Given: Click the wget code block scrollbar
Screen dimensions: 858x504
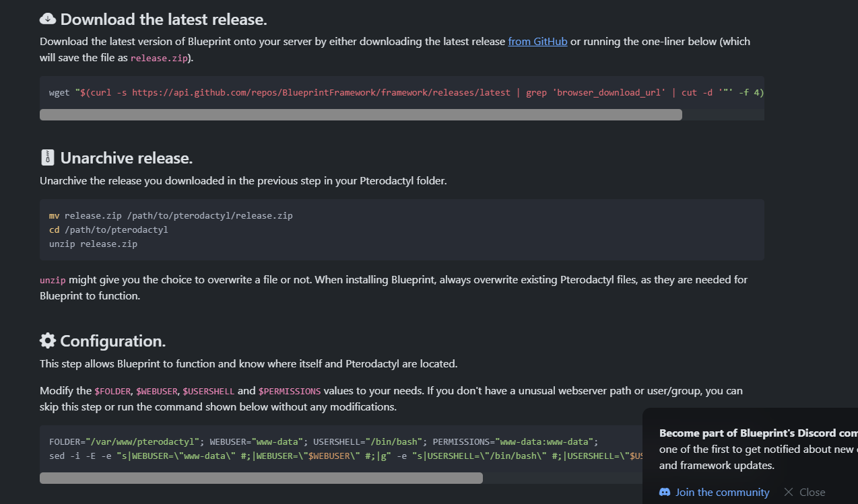Looking at the screenshot, I should click(361, 115).
